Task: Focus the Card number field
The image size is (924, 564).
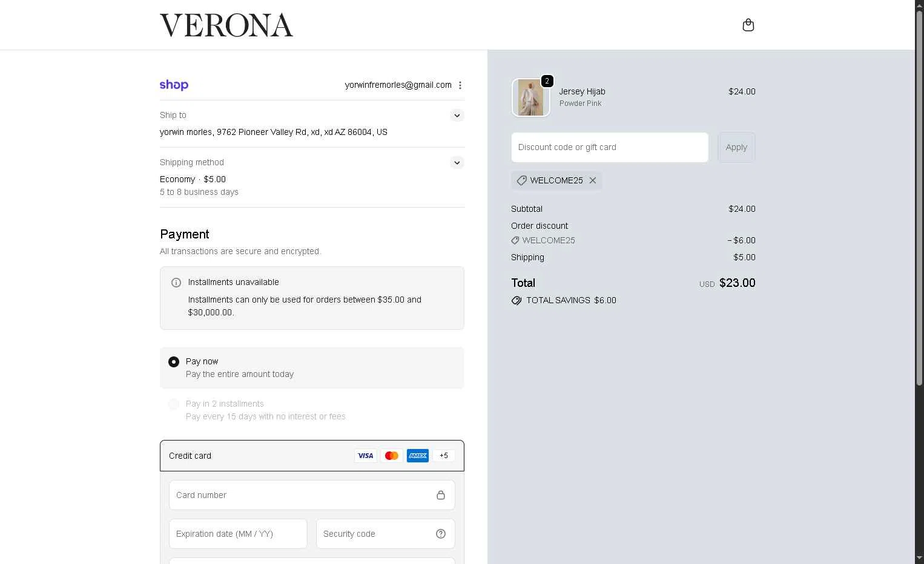Action: click(312, 495)
